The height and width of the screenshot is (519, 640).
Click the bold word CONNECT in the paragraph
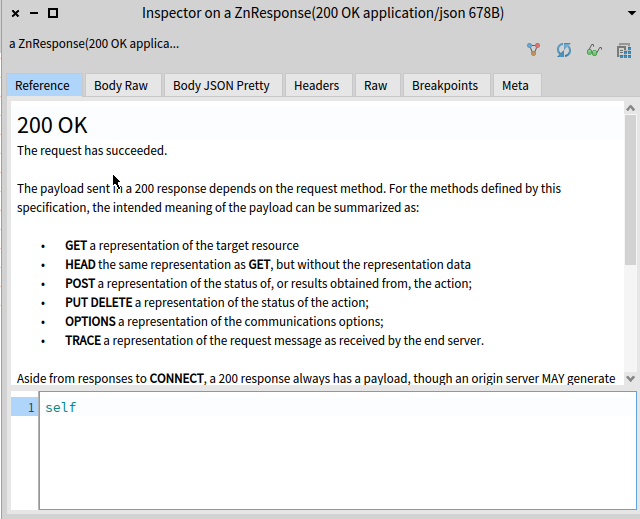tap(176, 379)
